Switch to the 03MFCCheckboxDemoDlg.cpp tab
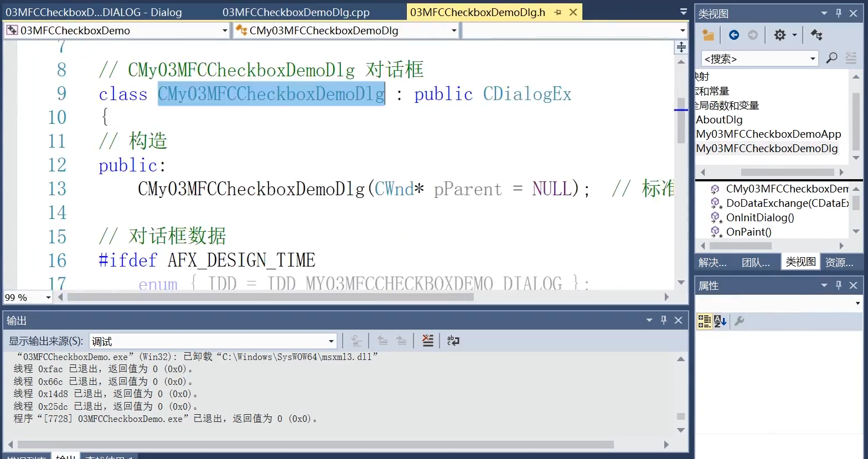The image size is (868, 459). [x=296, y=12]
